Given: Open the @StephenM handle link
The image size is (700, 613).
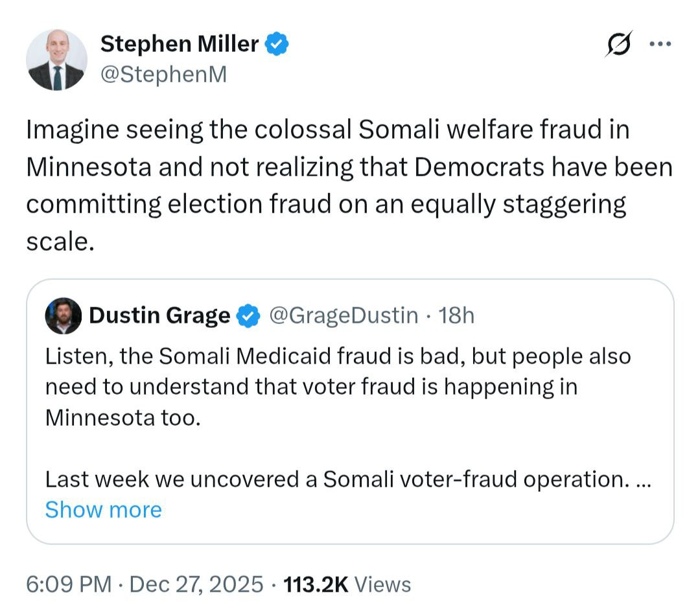Looking at the screenshot, I should pyautogui.click(x=163, y=75).
